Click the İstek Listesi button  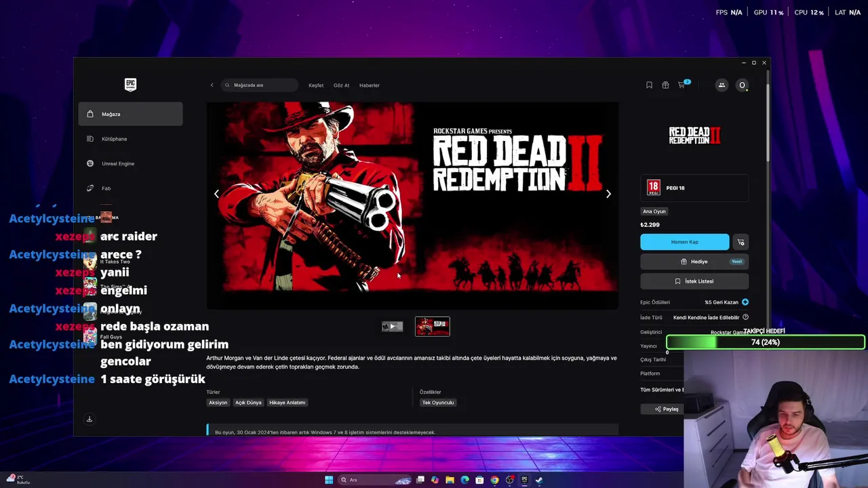[694, 281]
